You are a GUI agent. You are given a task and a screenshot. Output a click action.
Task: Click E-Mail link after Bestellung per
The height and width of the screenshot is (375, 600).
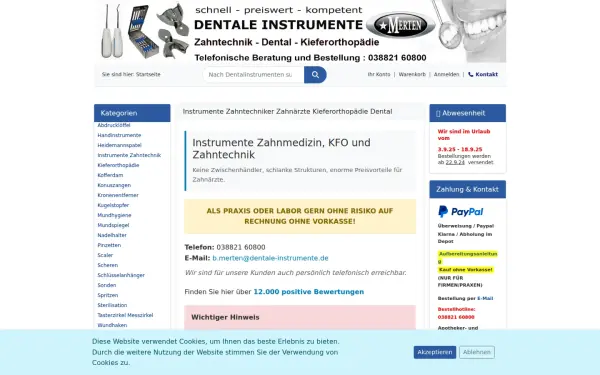485,298
